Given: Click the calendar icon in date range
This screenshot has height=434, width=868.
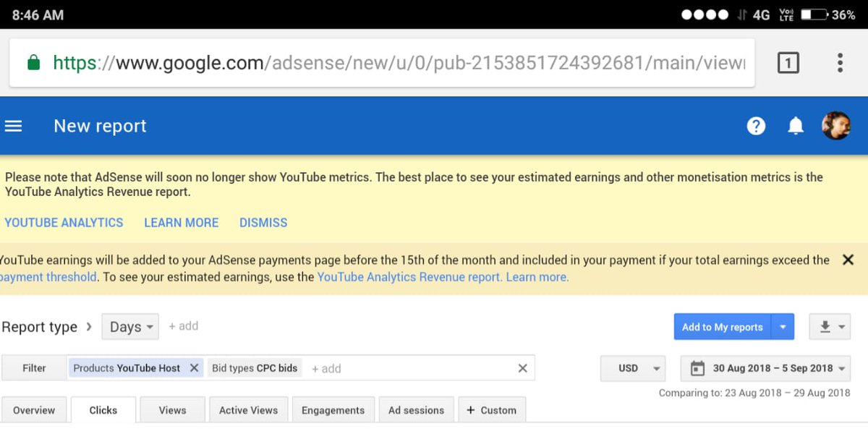Looking at the screenshot, I should tap(697, 368).
